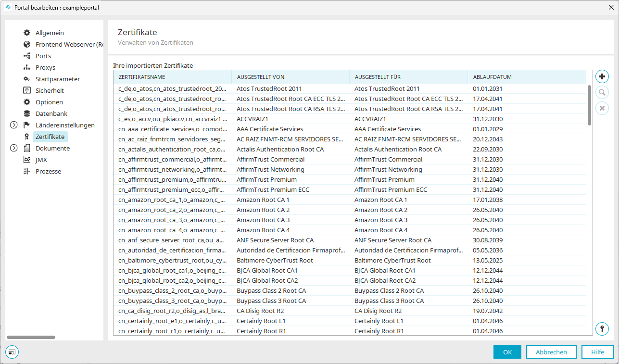Screen dimensions: 619x364
Task: Click the key icon at bottom right
Action: coord(602,329)
